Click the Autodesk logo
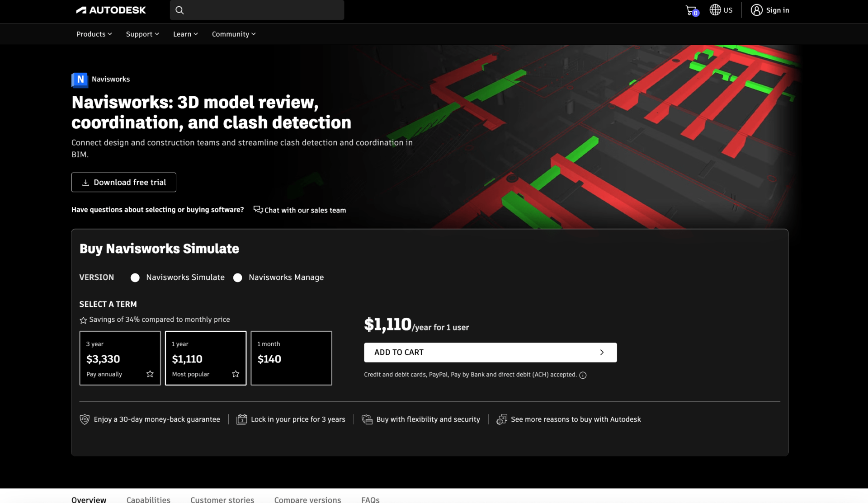The width and height of the screenshot is (868, 503). pos(111,10)
